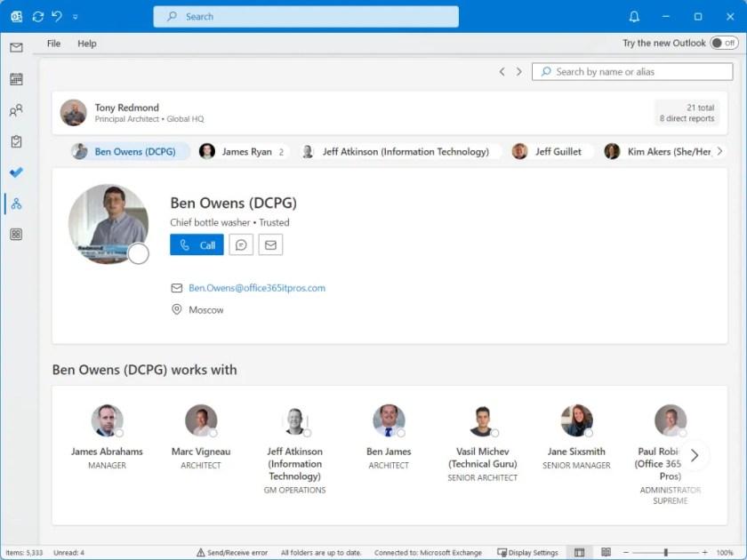
Task: Call Ben Owens
Action: 197,244
